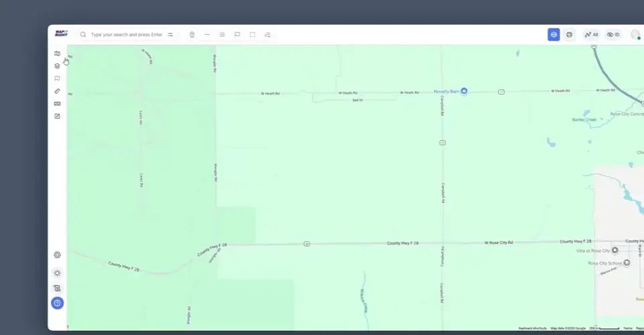Click the 'Bell Dr' road label
This screenshot has width=644, height=335.
point(358,100)
